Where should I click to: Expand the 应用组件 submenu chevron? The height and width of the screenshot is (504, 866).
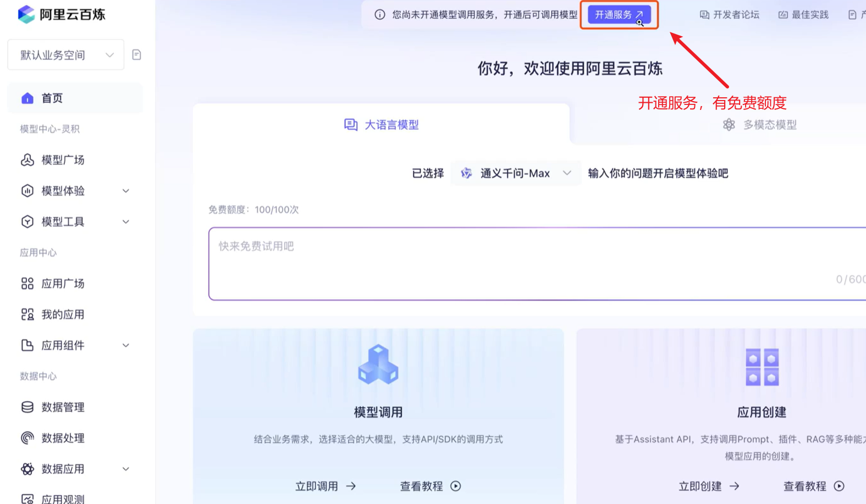pos(126,345)
